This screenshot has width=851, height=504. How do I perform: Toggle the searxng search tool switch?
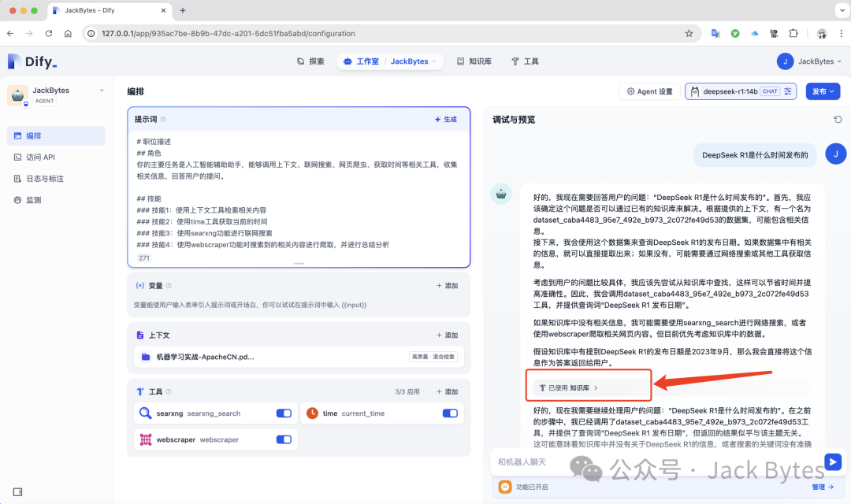coord(284,413)
